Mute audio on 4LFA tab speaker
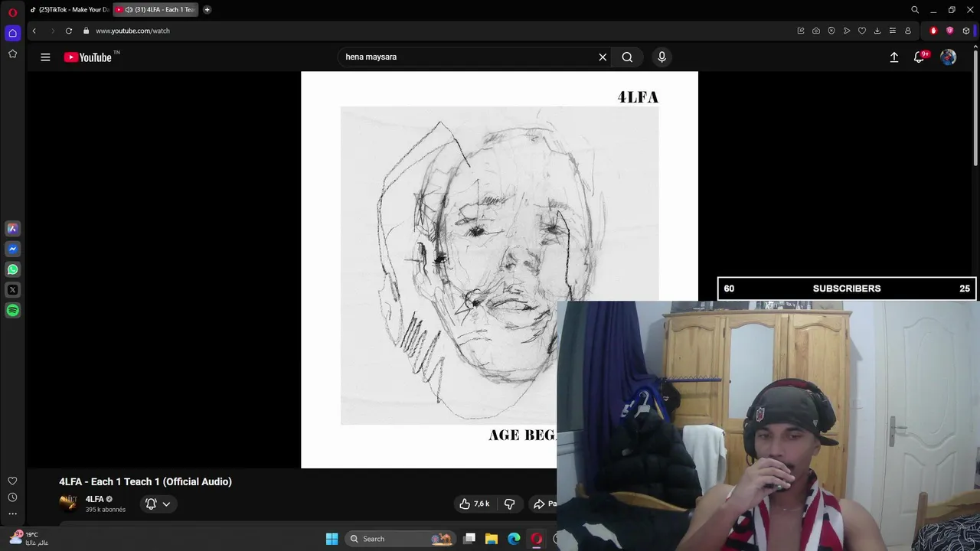980x551 pixels. pyautogui.click(x=129, y=10)
